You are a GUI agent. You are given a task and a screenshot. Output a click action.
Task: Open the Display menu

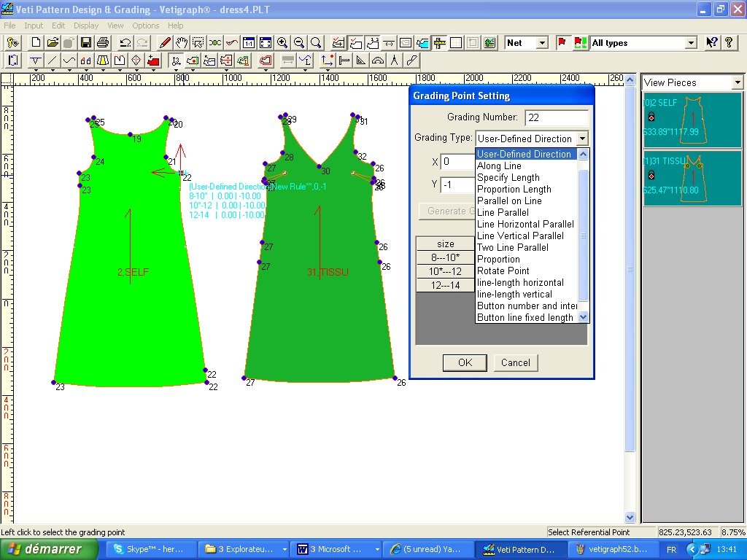[86, 26]
